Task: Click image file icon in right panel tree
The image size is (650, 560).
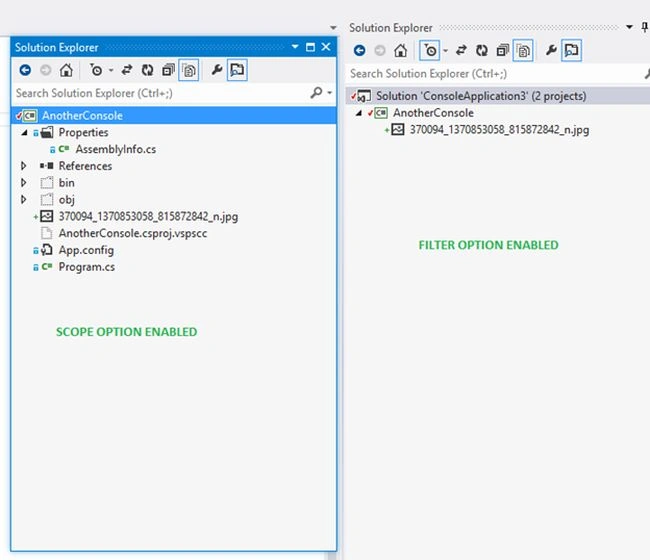Action: tap(398, 129)
